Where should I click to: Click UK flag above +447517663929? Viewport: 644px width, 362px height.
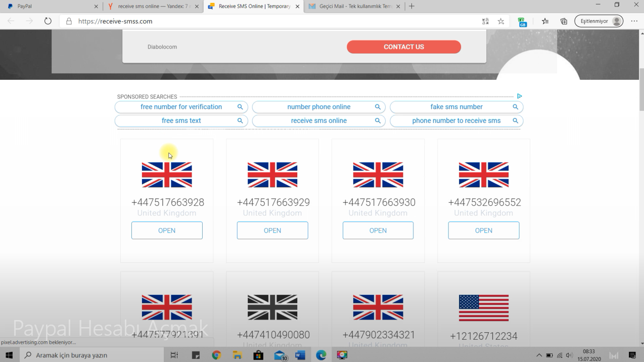pyautogui.click(x=272, y=175)
